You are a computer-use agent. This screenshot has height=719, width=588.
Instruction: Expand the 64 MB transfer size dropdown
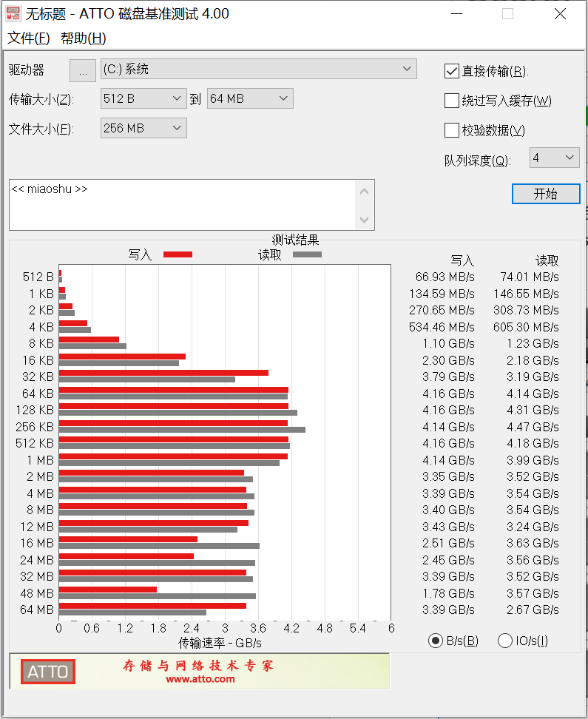[x=250, y=98]
